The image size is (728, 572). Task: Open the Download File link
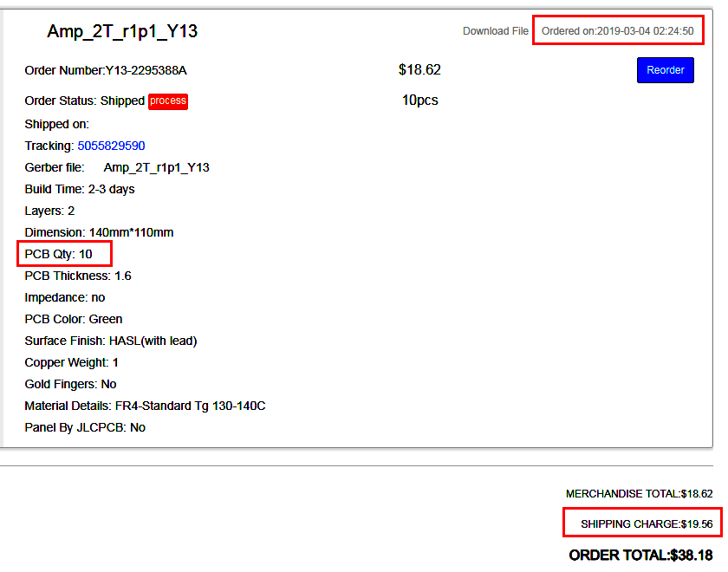pyautogui.click(x=496, y=31)
